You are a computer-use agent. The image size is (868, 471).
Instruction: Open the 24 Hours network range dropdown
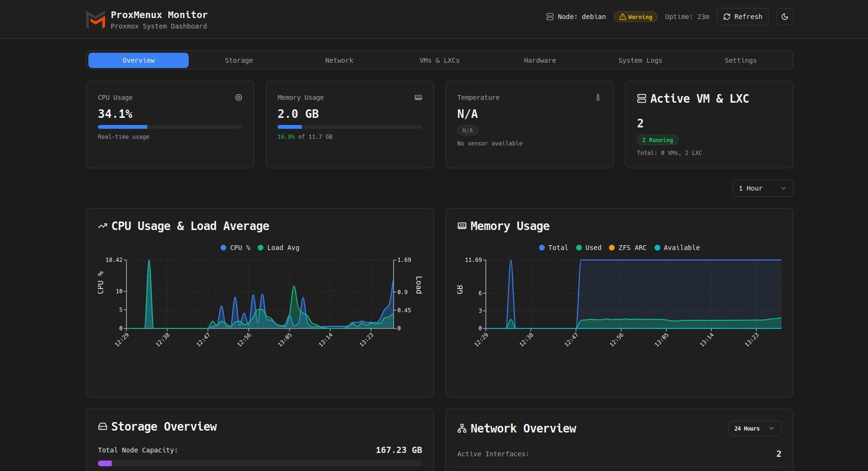coord(754,428)
